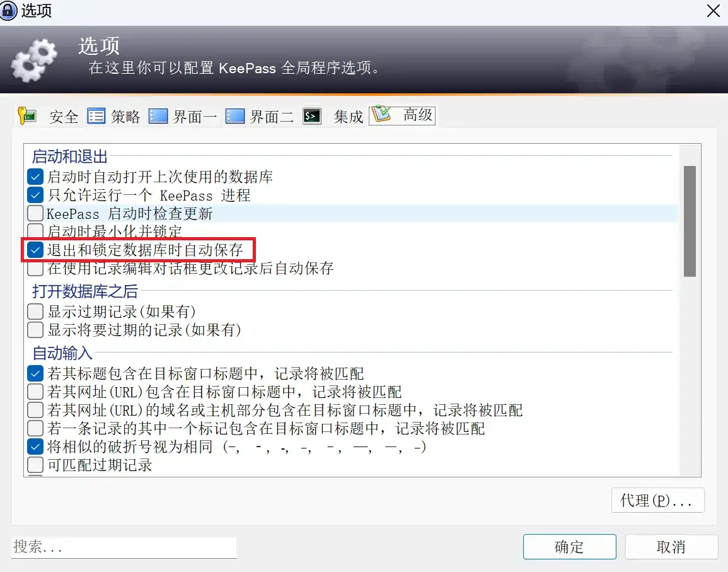
Task: Click the 确定 button
Action: (569, 546)
